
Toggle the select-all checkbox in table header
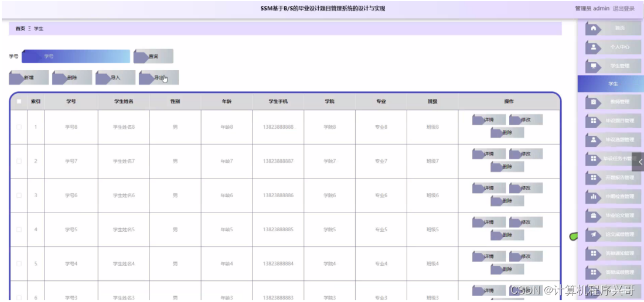click(19, 102)
